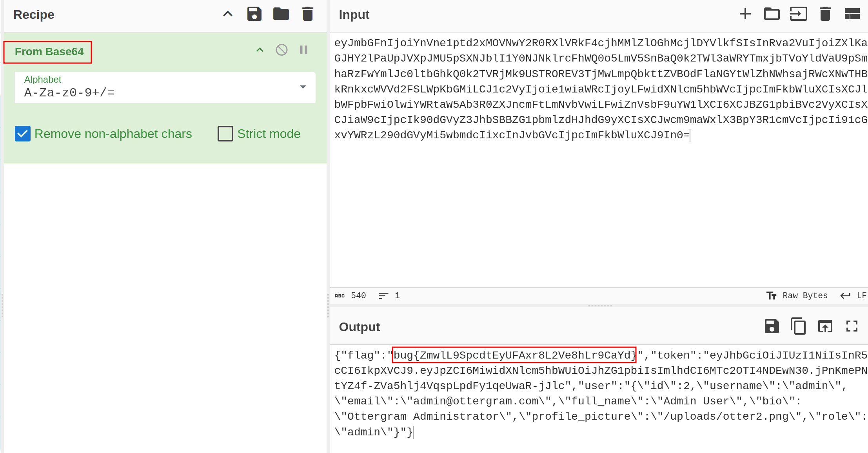Open a folder as input
Image resolution: width=868 pixels, height=453 pixels.
772,14
